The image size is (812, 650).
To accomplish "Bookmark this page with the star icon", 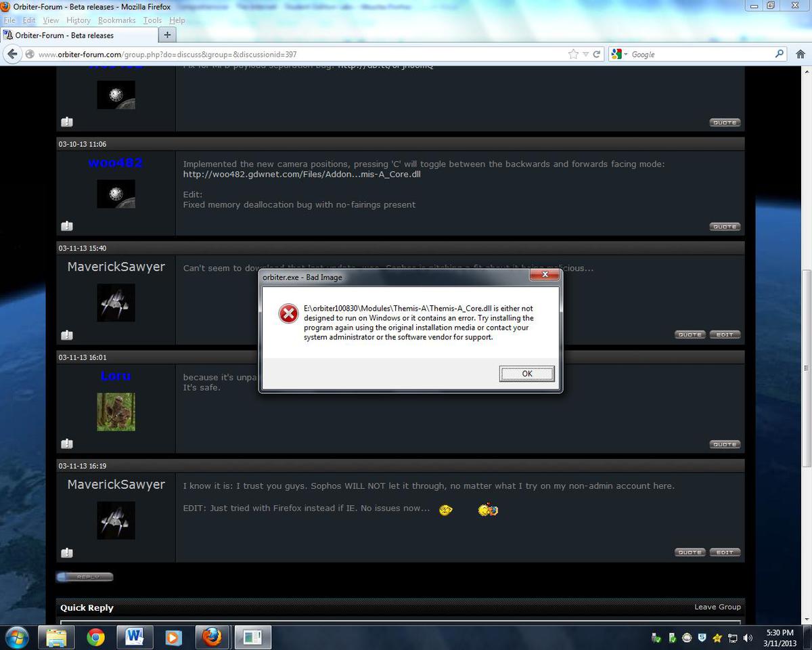I will point(574,54).
